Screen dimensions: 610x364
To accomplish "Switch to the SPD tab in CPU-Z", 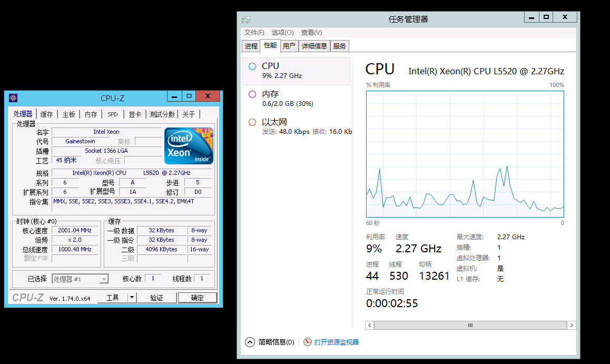I will click(112, 114).
